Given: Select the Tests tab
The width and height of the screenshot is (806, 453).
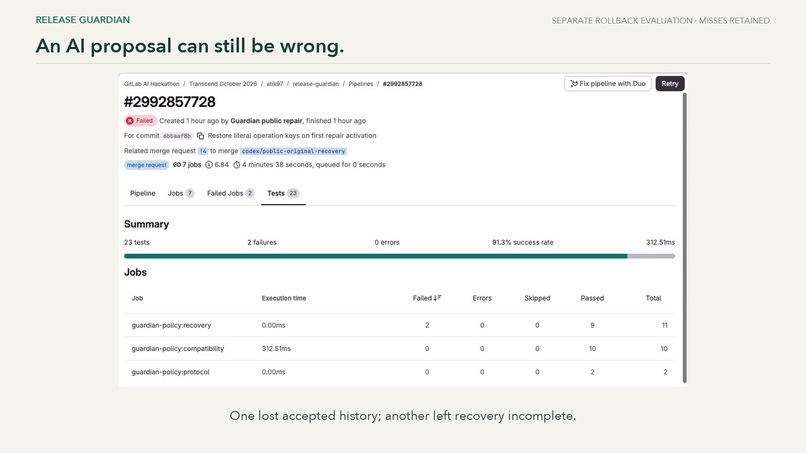Looking at the screenshot, I should 283,193.
